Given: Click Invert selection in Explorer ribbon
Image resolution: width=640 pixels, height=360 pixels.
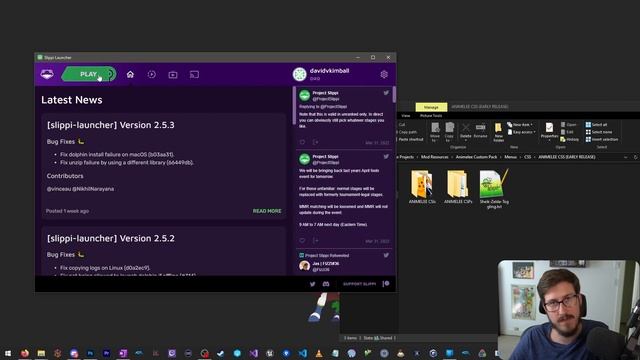Looking at the screenshot, I should 602,140.
